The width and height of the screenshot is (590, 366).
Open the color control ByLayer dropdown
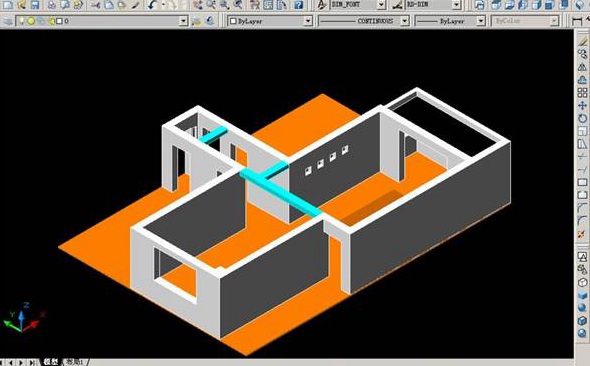pyautogui.click(x=308, y=21)
